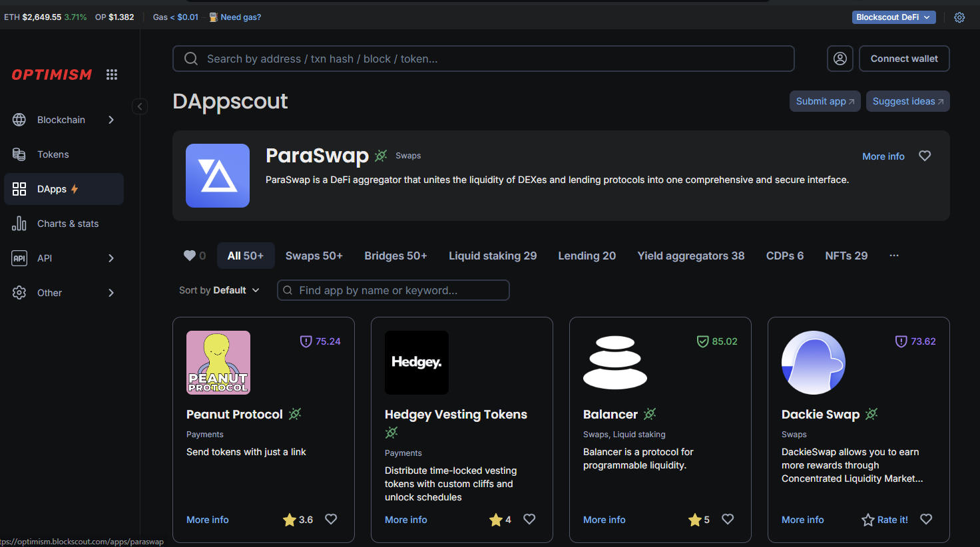Favorite Dackie Swap with heart icon

[x=926, y=519]
